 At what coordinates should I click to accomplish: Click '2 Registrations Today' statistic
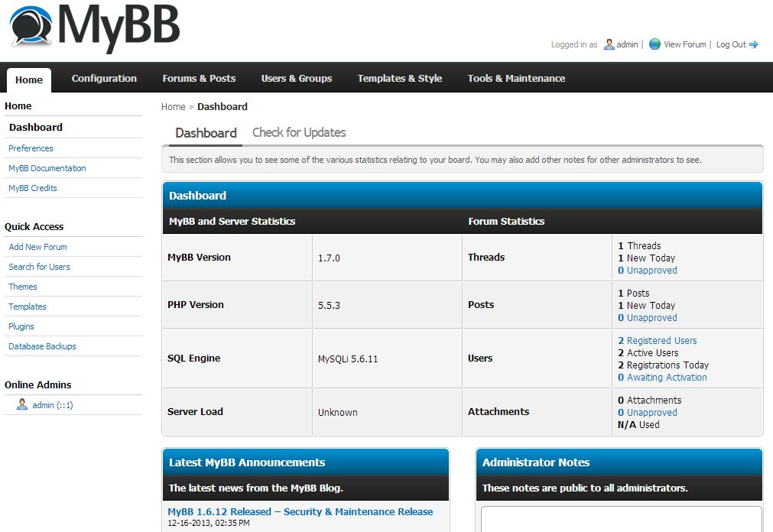[x=663, y=365]
